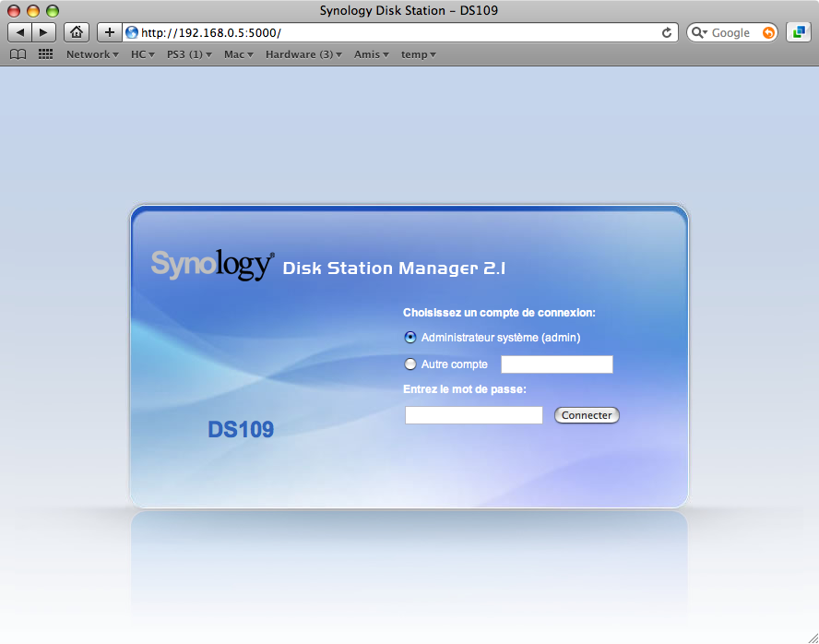Expand the temp bookmarks folder
This screenshot has width=819, height=644.
click(419, 54)
